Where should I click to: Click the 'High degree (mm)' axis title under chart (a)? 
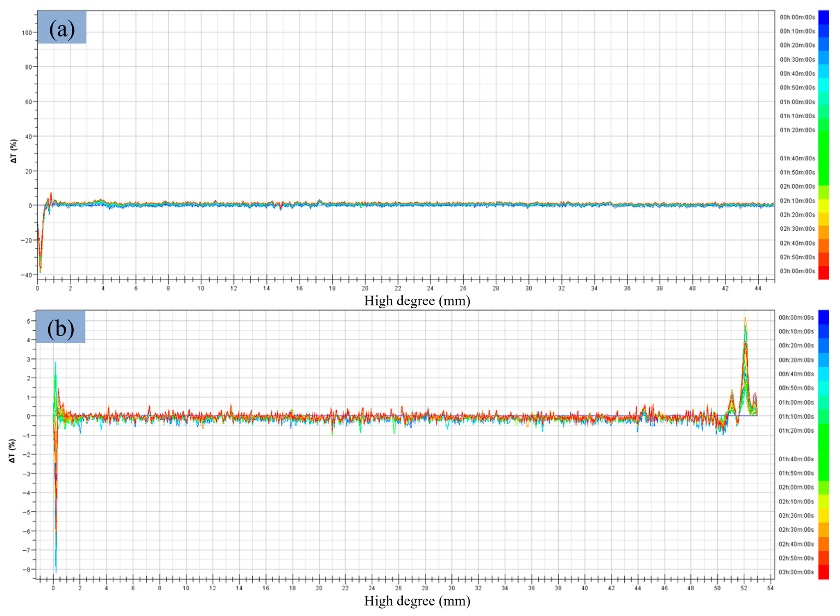417,301
